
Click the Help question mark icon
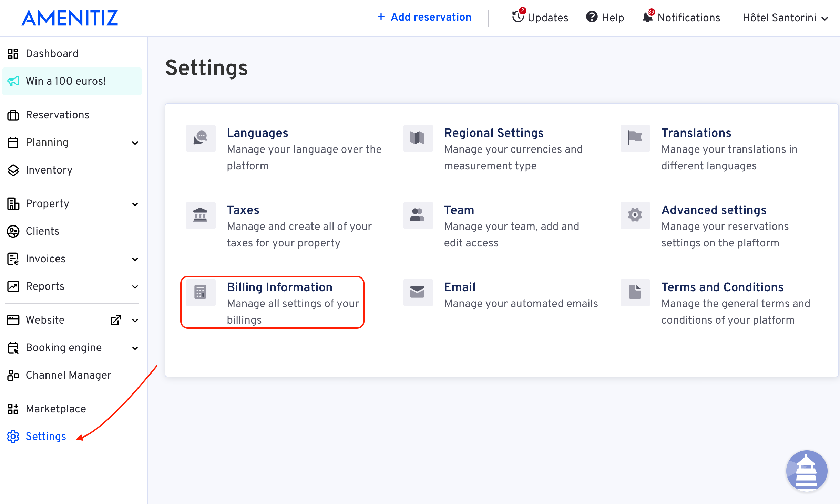592,17
